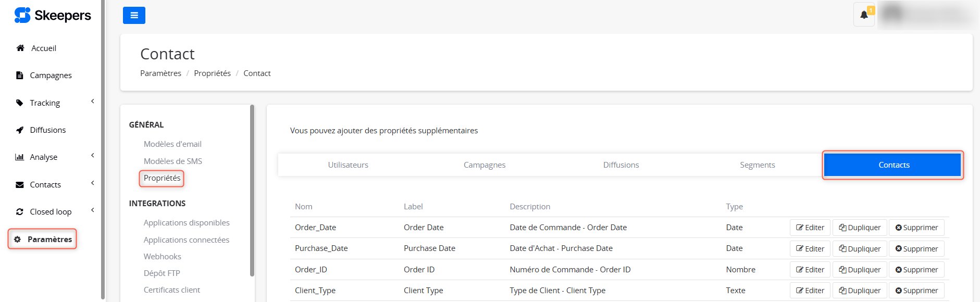Edit the Client_Type property
Screen dimensions: 980x302
click(x=810, y=291)
